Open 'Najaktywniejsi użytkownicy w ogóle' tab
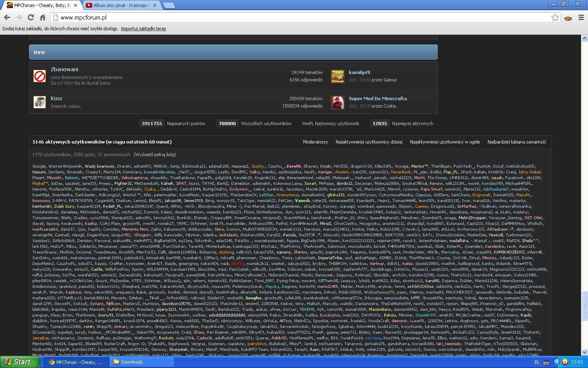This screenshot has width=588, height=368. 445,142
